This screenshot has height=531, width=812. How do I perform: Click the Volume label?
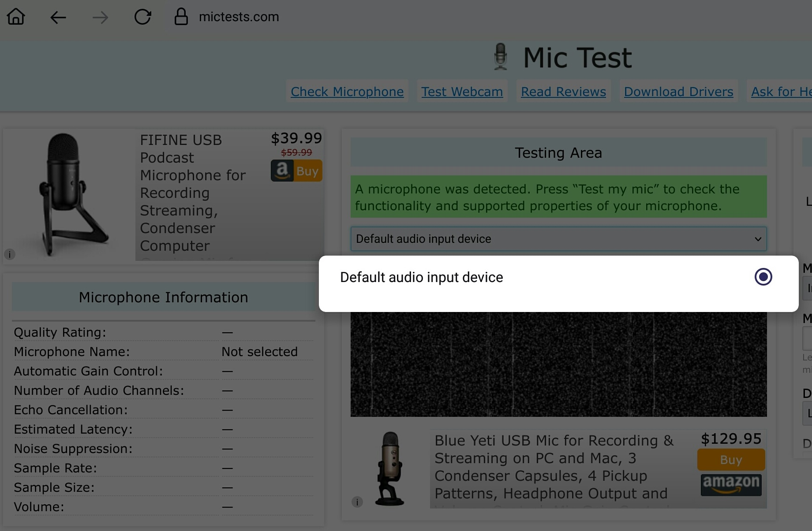coord(39,506)
